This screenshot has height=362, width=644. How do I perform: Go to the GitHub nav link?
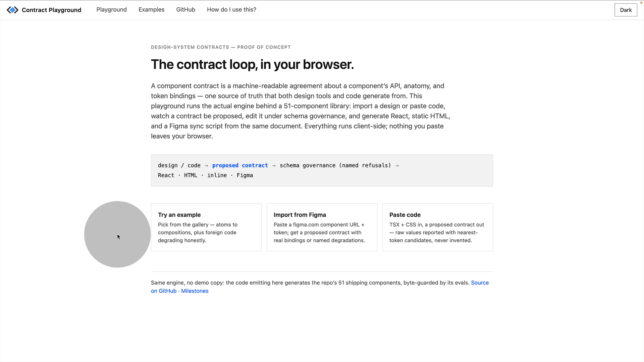pos(186,10)
